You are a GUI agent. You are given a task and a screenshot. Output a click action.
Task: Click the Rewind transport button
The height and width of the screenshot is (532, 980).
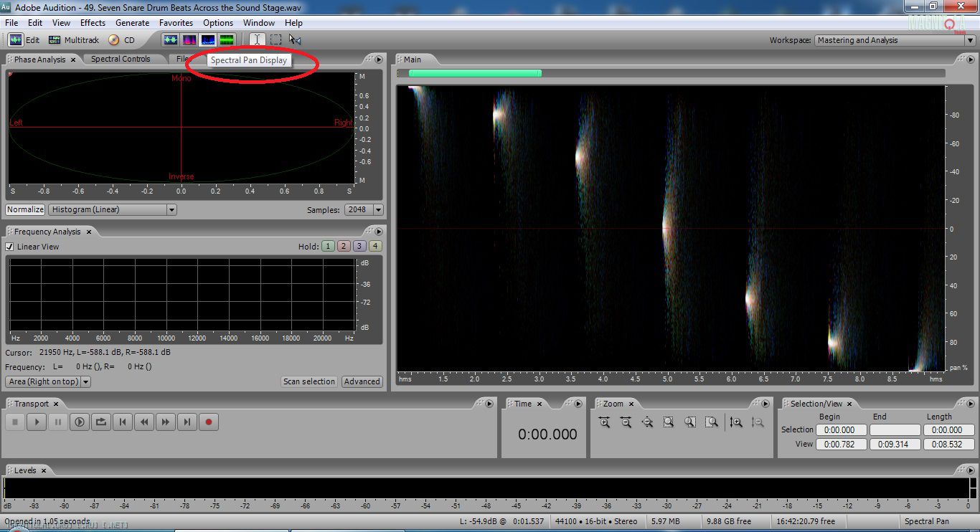(144, 422)
